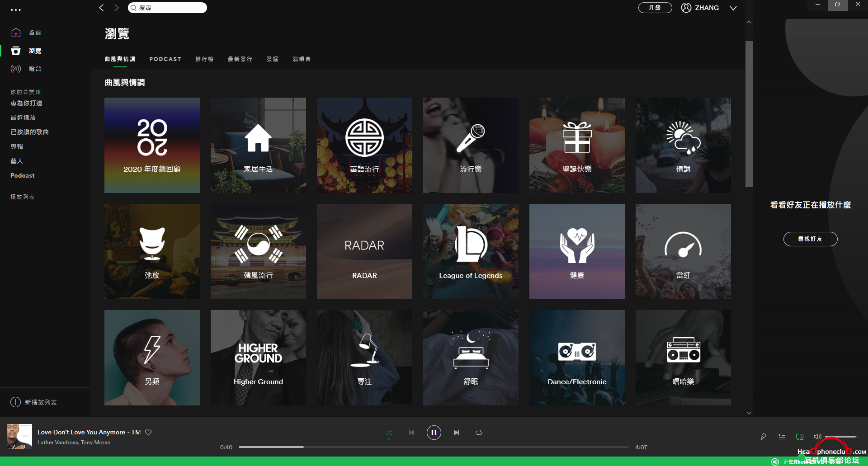Screen dimensions: 868x466
Task: Open the 另類 alternative lightning tile
Action: point(152,358)
